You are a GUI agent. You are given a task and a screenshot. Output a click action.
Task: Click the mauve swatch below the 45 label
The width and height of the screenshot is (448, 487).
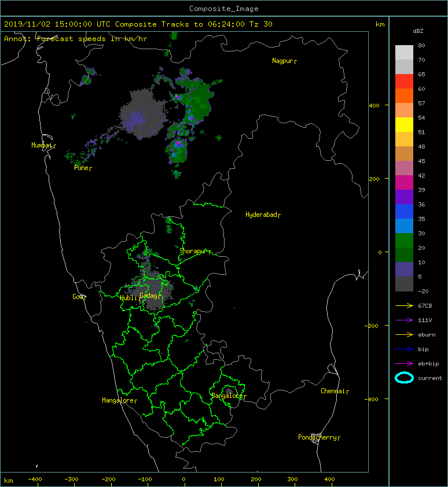404,168
